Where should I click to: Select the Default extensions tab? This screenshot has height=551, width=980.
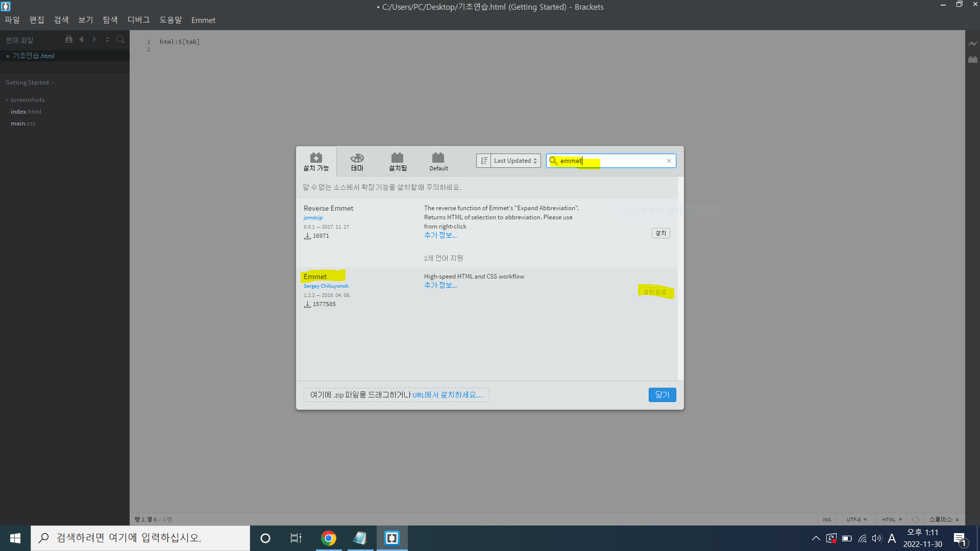[x=438, y=162]
